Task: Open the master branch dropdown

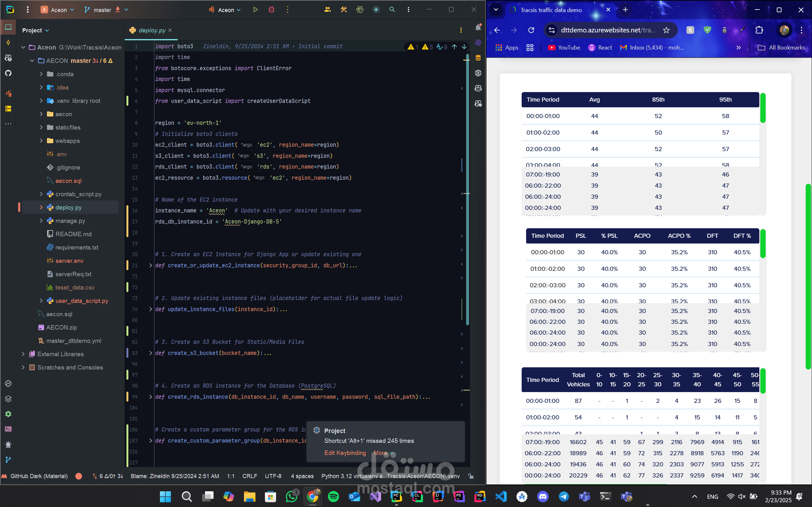Action: [106, 10]
